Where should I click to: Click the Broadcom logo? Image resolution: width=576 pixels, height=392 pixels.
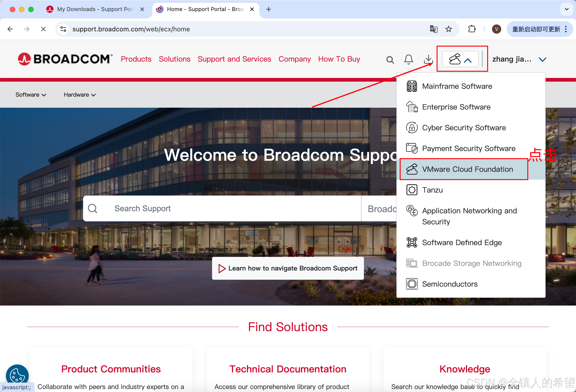click(x=65, y=59)
